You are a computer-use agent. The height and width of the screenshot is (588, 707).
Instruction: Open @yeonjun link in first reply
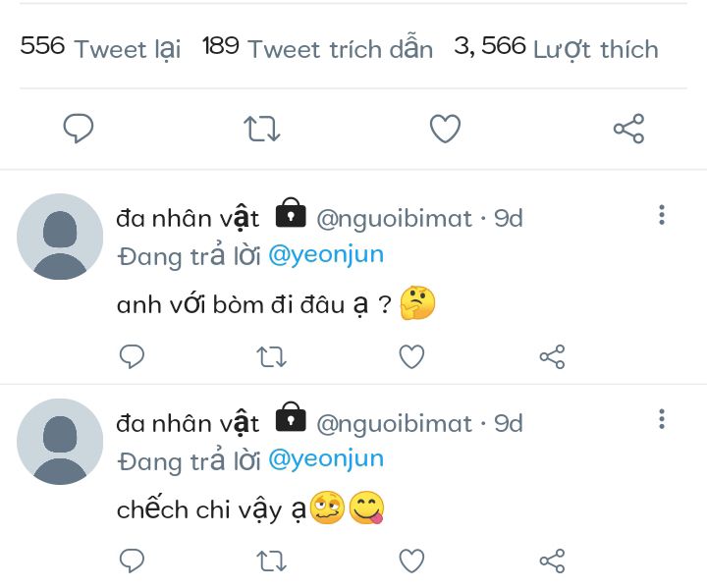point(325,255)
